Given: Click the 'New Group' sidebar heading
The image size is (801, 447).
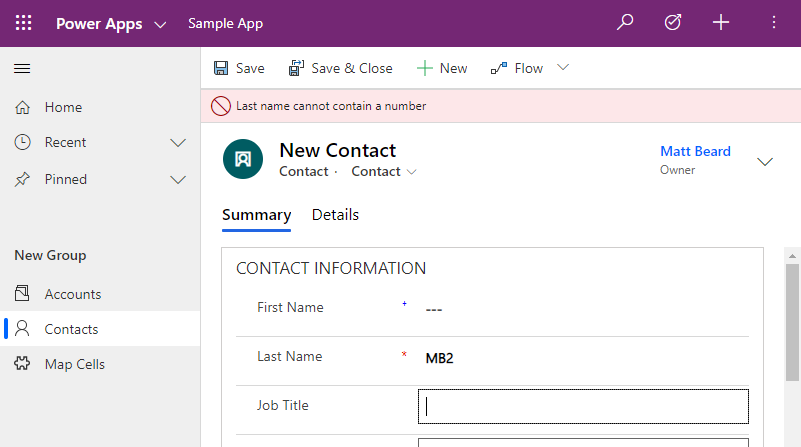Looking at the screenshot, I should (x=50, y=255).
